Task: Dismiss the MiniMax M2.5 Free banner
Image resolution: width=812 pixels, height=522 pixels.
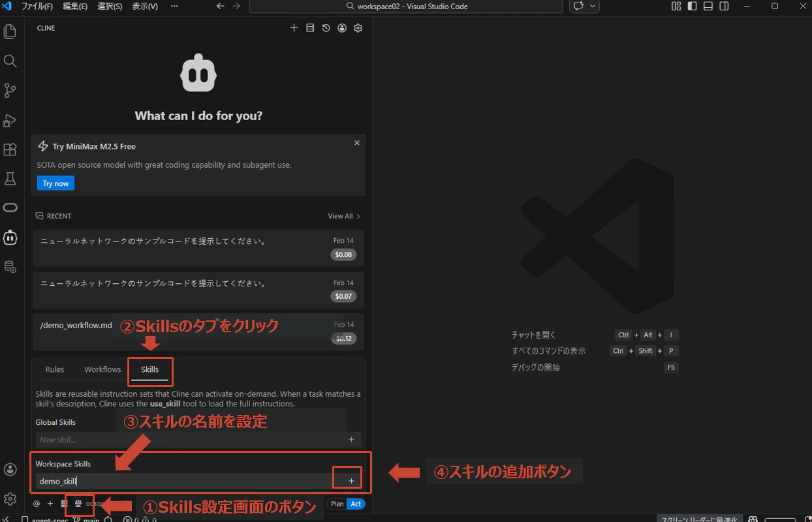Action: 356,143
